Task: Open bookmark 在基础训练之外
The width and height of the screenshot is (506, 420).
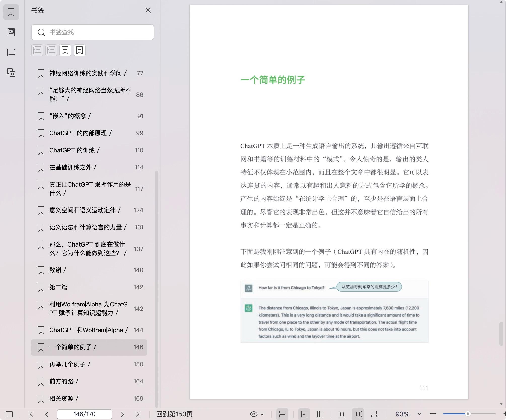Action: click(x=89, y=167)
